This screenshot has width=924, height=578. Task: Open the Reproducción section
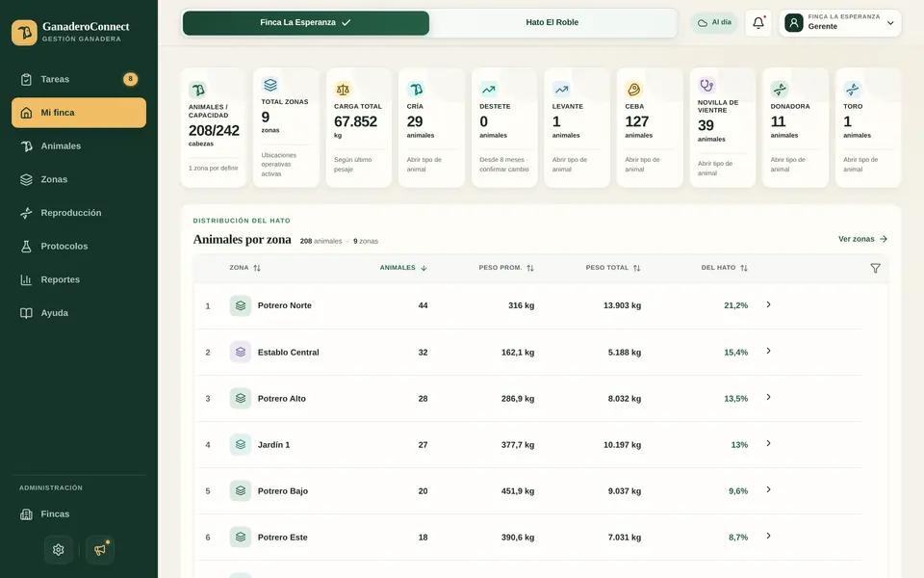[x=79, y=213]
